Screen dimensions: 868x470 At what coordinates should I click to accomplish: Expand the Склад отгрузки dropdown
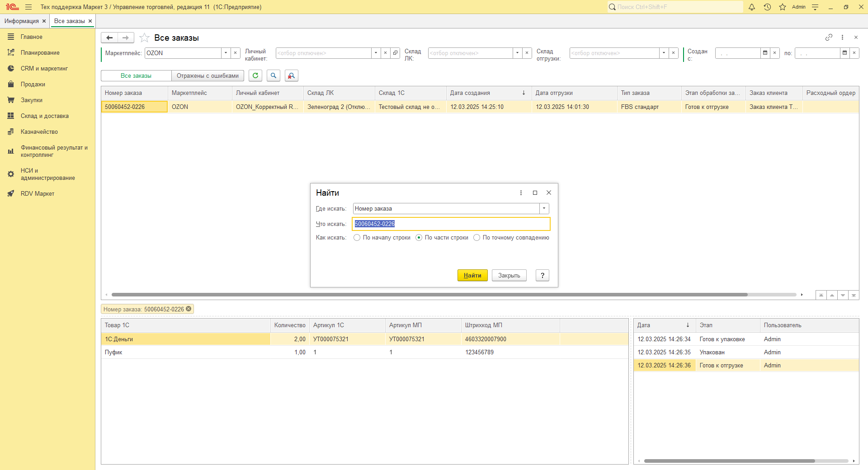[x=664, y=53]
